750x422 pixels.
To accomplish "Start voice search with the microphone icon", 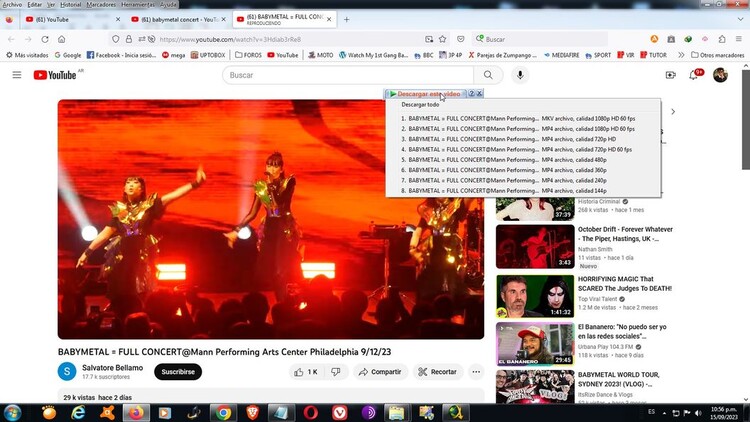I will (x=520, y=75).
